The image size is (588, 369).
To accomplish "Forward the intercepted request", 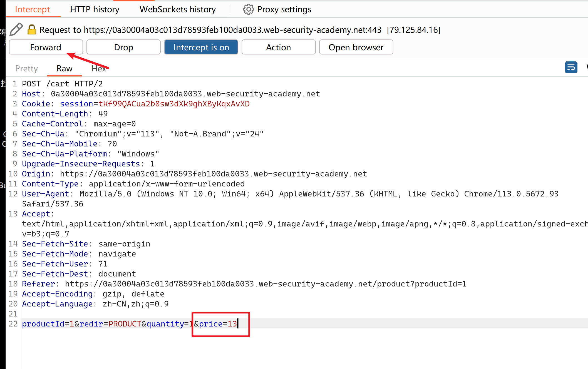I will (46, 47).
